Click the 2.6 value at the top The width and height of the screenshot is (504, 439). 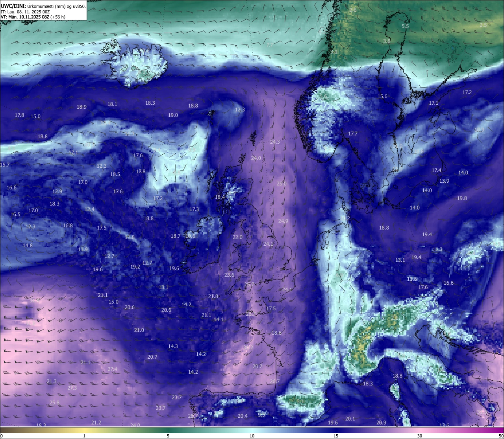tap(353, 10)
